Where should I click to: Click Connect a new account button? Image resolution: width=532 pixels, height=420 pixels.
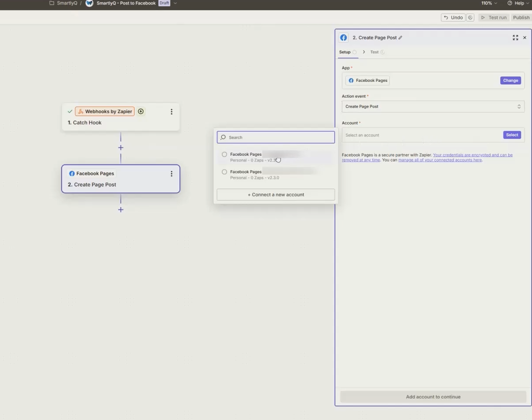pyautogui.click(x=276, y=194)
